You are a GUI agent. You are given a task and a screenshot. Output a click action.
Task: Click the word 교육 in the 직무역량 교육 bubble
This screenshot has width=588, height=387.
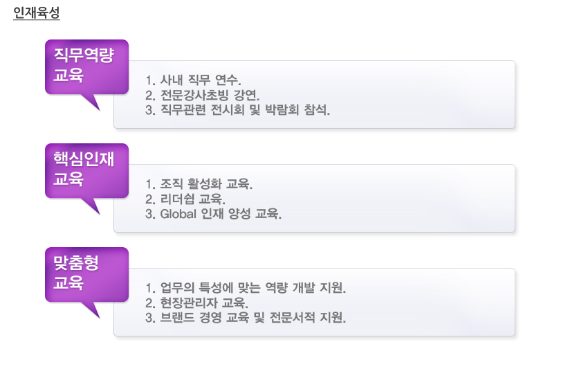coord(68,74)
